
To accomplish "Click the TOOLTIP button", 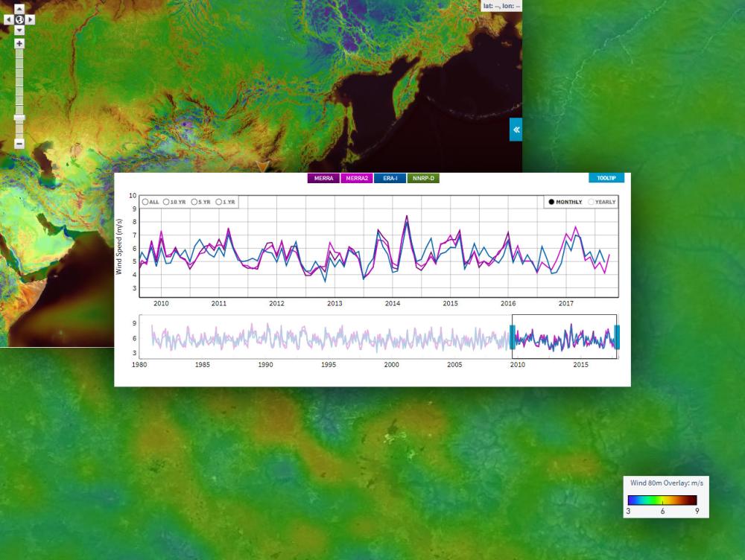I will point(606,178).
